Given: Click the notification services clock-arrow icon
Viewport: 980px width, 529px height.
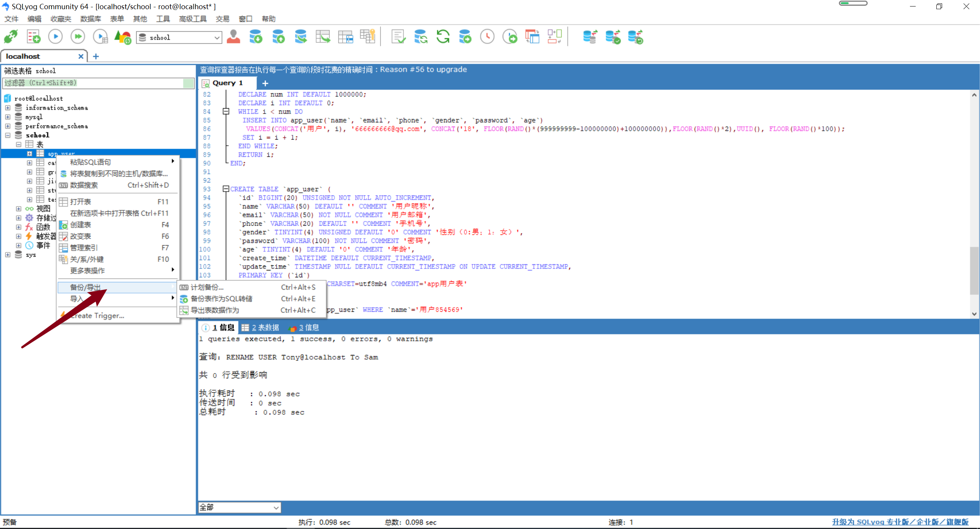Looking at the screenshot, I should pyautogui.click(x=510, y=37).
